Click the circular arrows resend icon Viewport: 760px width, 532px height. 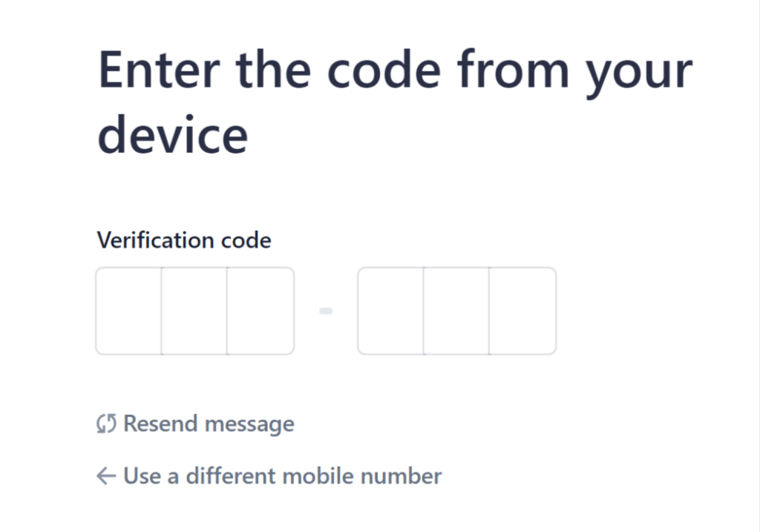[106, 424]
